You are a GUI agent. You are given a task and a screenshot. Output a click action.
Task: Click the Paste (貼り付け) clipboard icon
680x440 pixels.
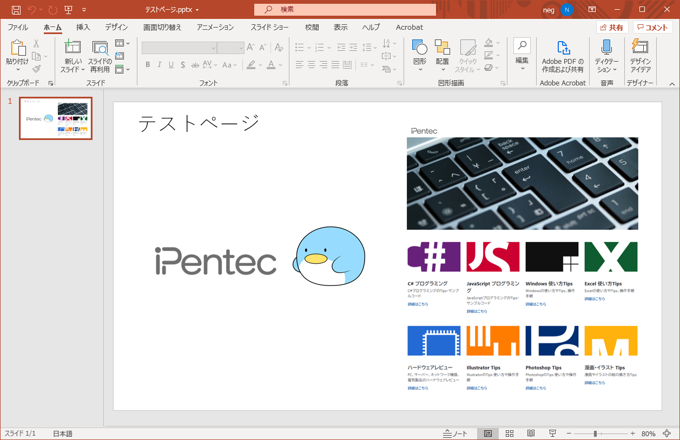click(17, 50)
